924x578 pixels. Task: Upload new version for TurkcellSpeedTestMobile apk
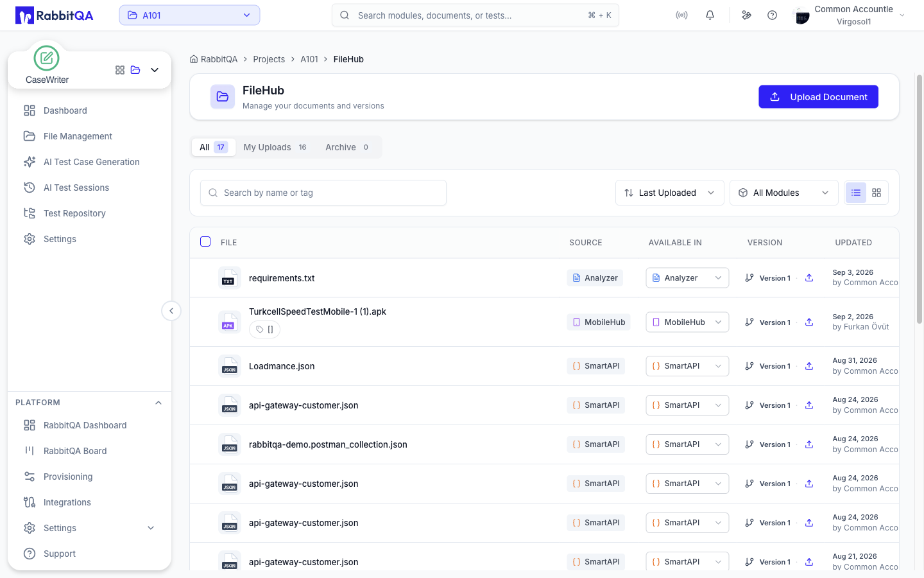click(809, 322)
